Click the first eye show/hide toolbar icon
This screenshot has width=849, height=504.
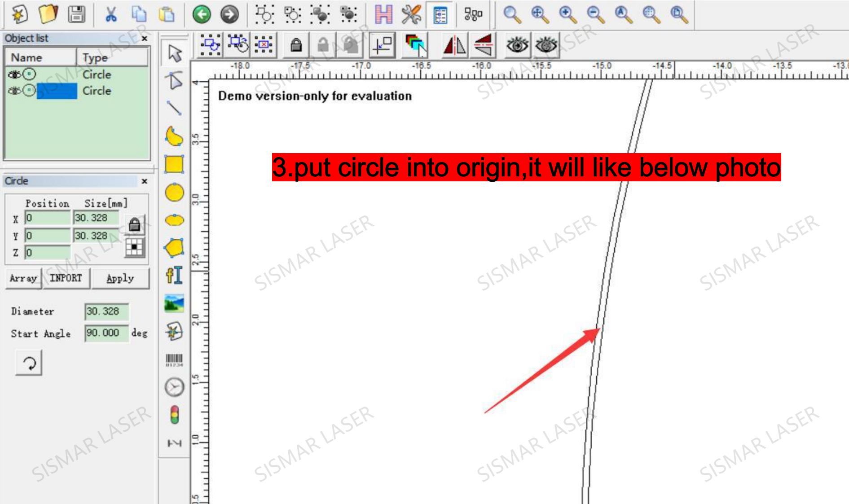click(x=517, y=45)
